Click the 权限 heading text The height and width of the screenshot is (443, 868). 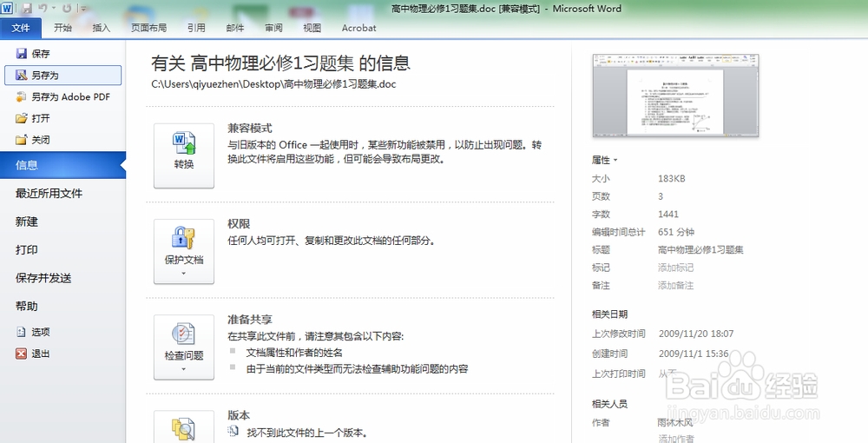coord(239,224)
